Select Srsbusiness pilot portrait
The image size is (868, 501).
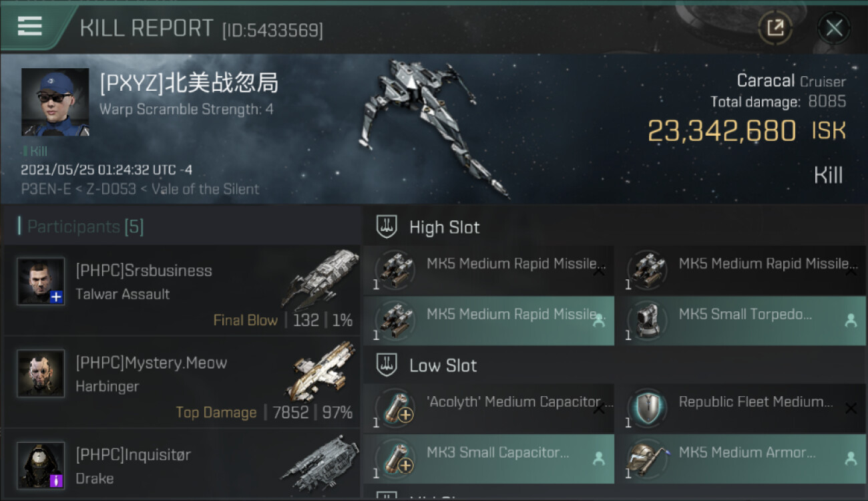click(41, 281)
